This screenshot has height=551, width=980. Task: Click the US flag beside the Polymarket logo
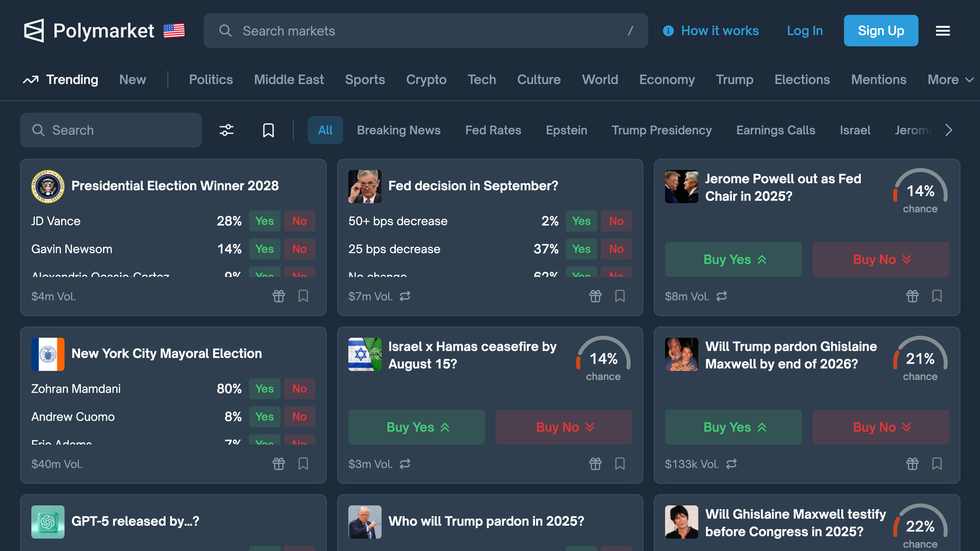click(174, 30)
